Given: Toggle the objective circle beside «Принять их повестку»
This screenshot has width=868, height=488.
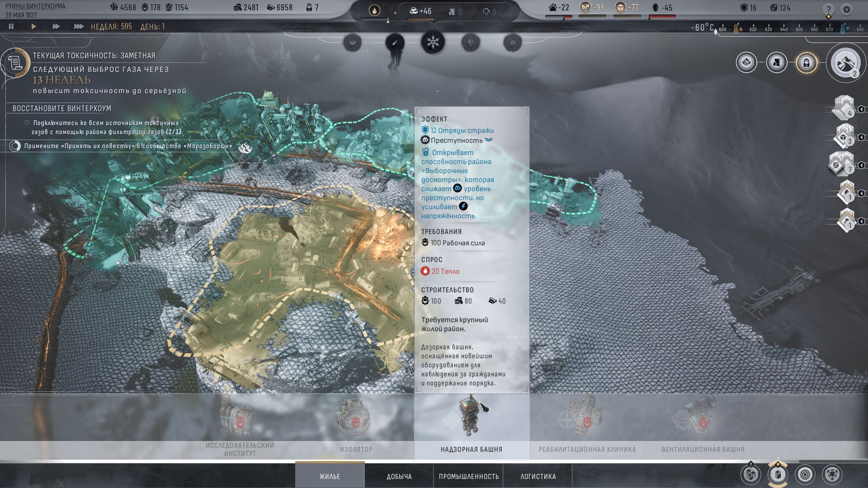Looking at the screenshot, I should (x=15, y=146).
